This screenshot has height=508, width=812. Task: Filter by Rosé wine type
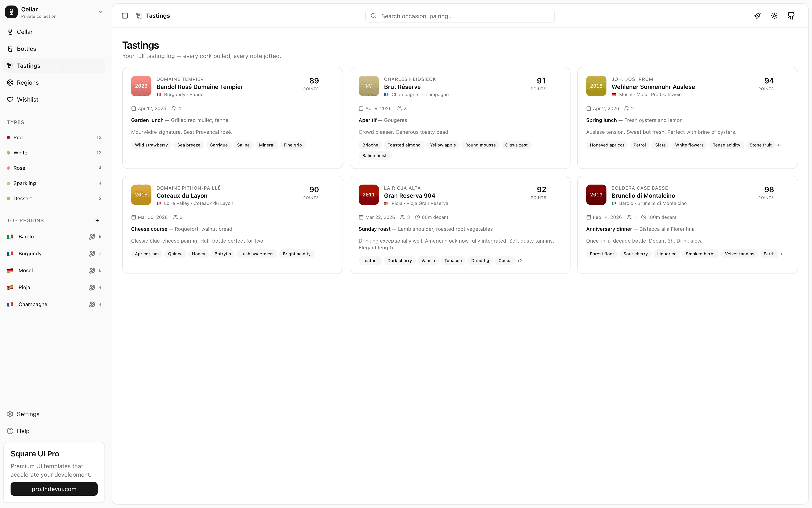pyautogui.click(x=54, y=168)
